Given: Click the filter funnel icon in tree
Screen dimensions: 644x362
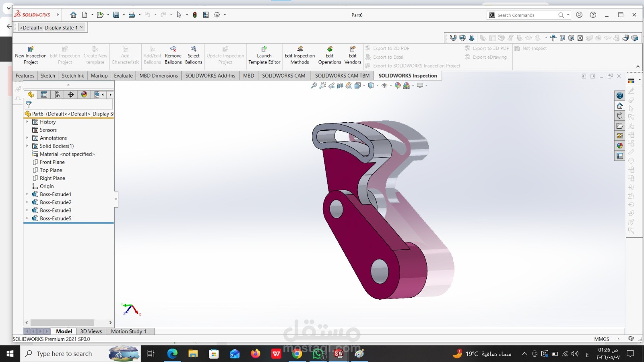Looking at the screenshot, I should click(29, 105).
